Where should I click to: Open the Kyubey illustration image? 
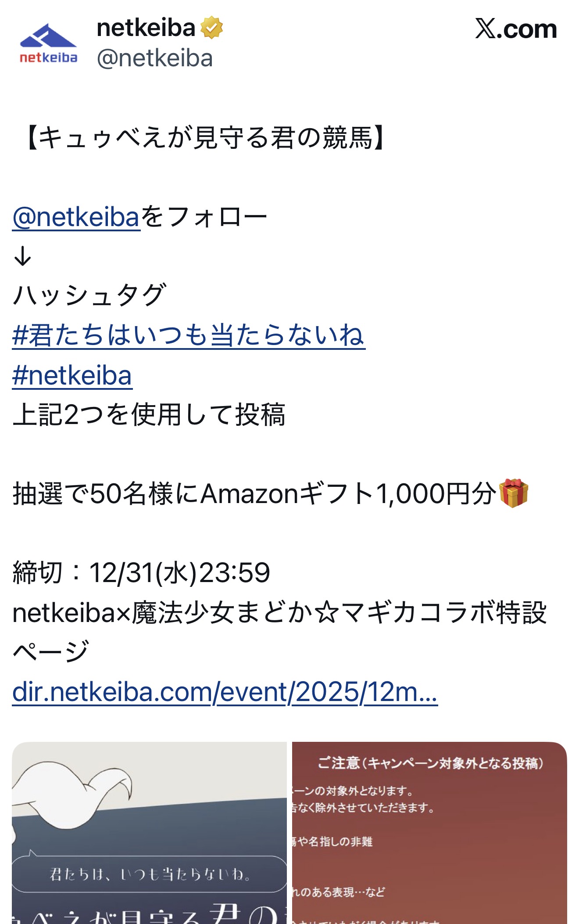[x=149, y=832]
